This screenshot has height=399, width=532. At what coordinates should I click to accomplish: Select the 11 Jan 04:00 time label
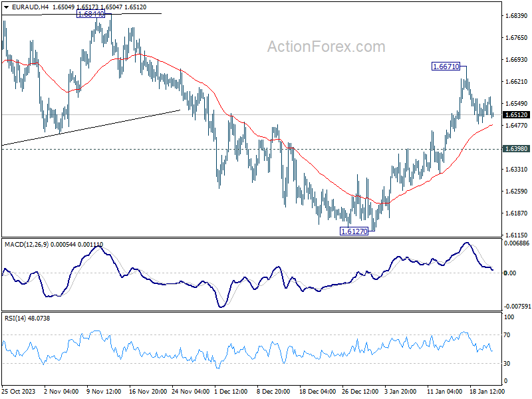pyautogui.click(x=444, y=391)
